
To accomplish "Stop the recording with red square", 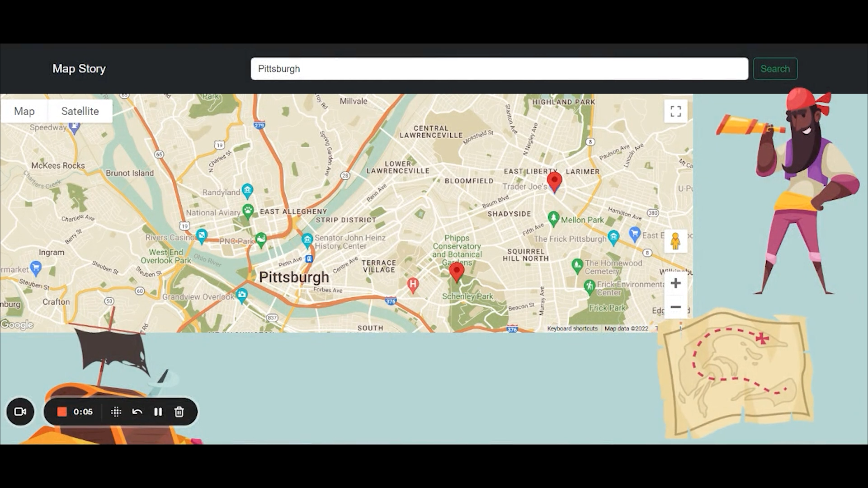I will [x=62, y=412].
